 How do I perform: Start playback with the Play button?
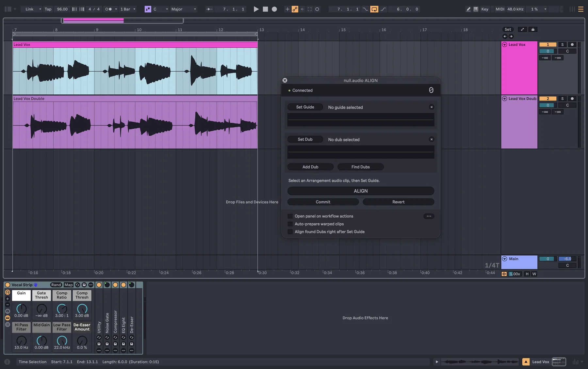256,9
